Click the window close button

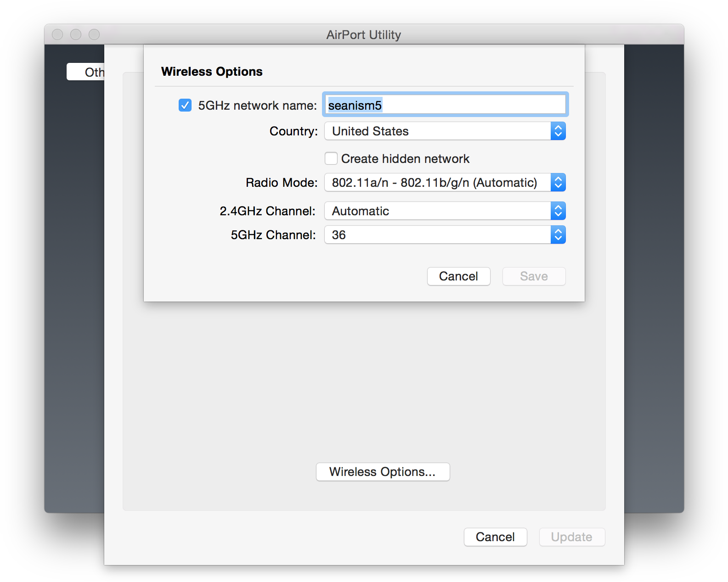point(57,35)
